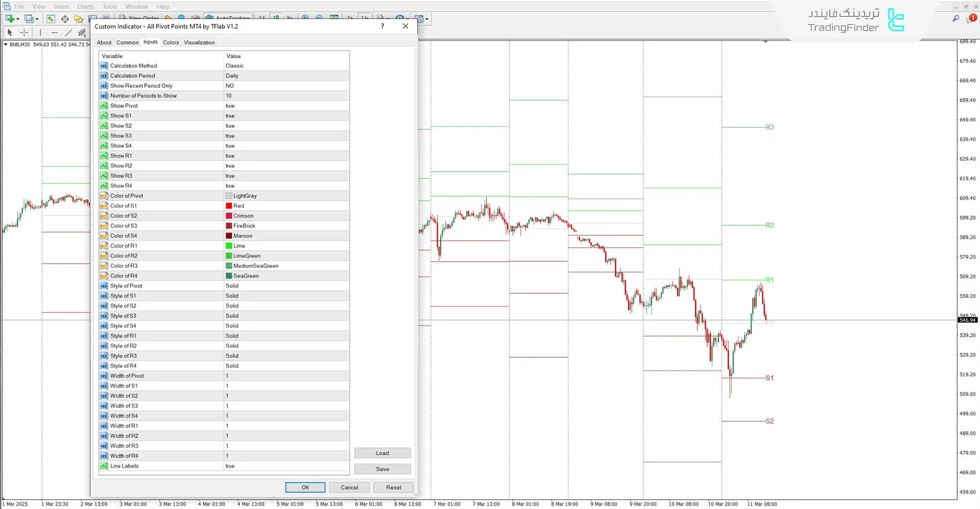Select the Crosshair tool
980x509 pixels.
[23, 32]
